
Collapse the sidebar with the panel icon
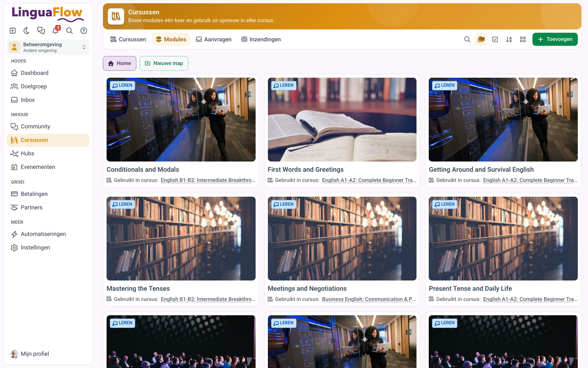pyautogui.click(x=13, y=31)
